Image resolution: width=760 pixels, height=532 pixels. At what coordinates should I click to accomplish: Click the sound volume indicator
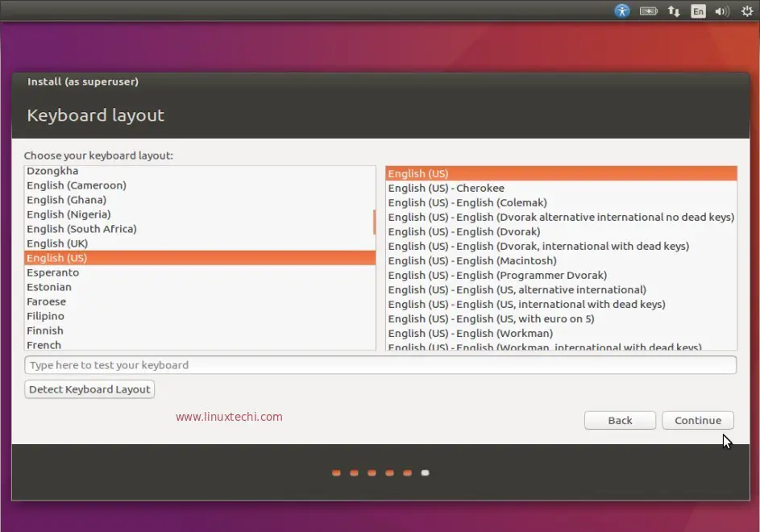click(x=722, y=10)
